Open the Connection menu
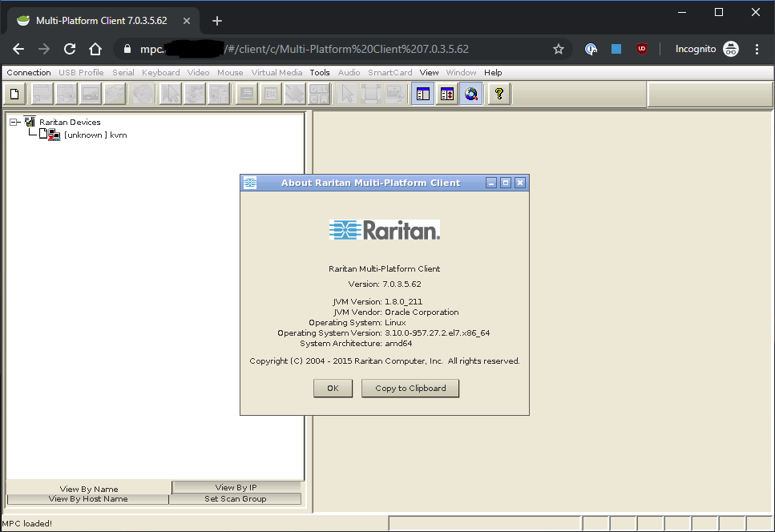775x532 pixels. pos(29,73)
